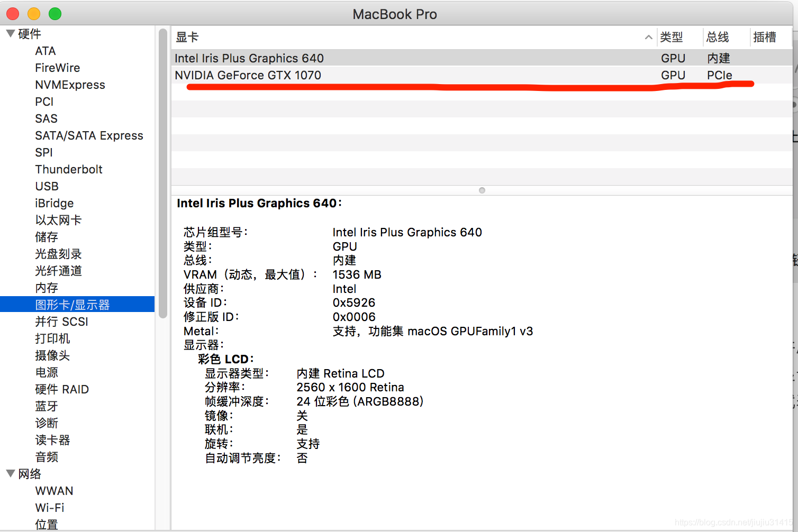Collapse the 网络 network section

[x=11, y=473]
